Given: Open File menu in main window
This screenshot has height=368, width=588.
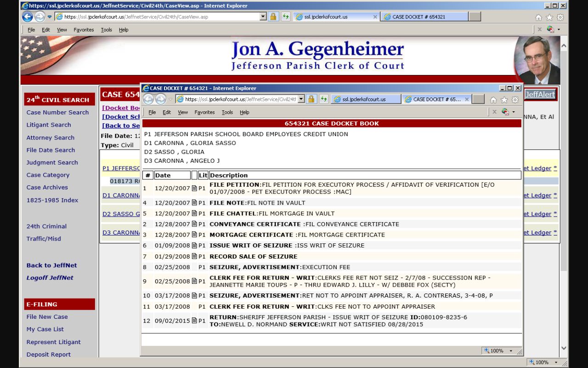Looking at the screenshot, I should [x=31, y=30].
